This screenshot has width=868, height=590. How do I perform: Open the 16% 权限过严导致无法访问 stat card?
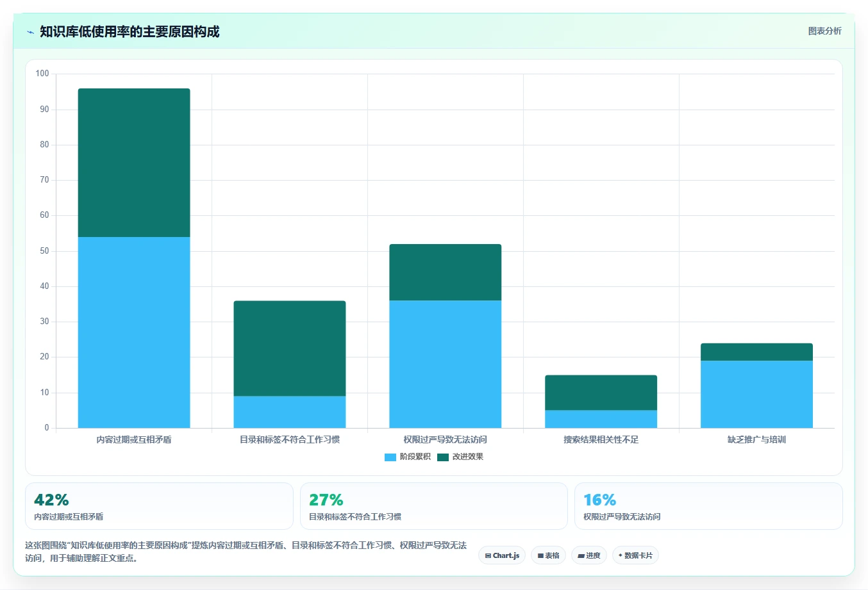[x=708, y=506]
